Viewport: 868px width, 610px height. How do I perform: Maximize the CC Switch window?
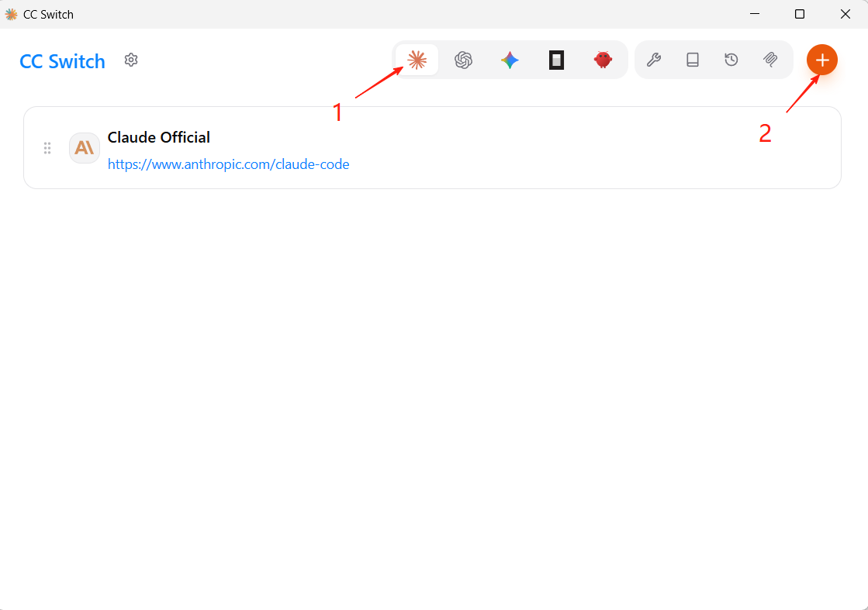800,14
